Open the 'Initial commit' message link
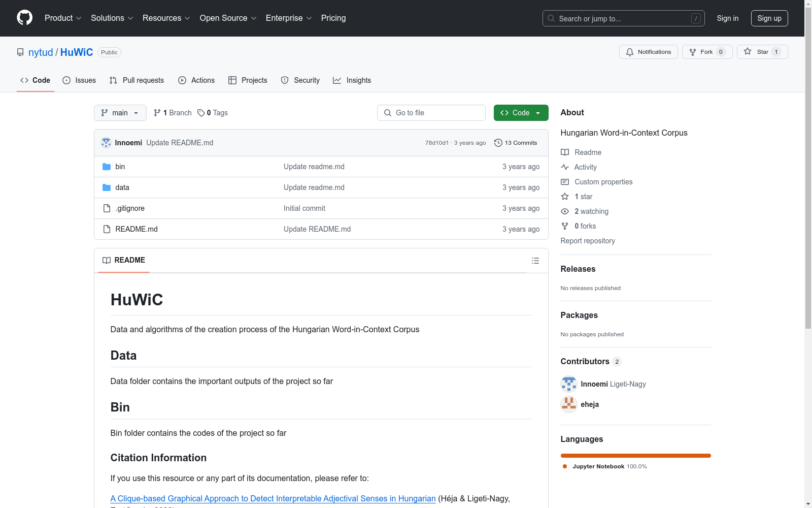Screen dimensions: 812x508 point(304,208)
